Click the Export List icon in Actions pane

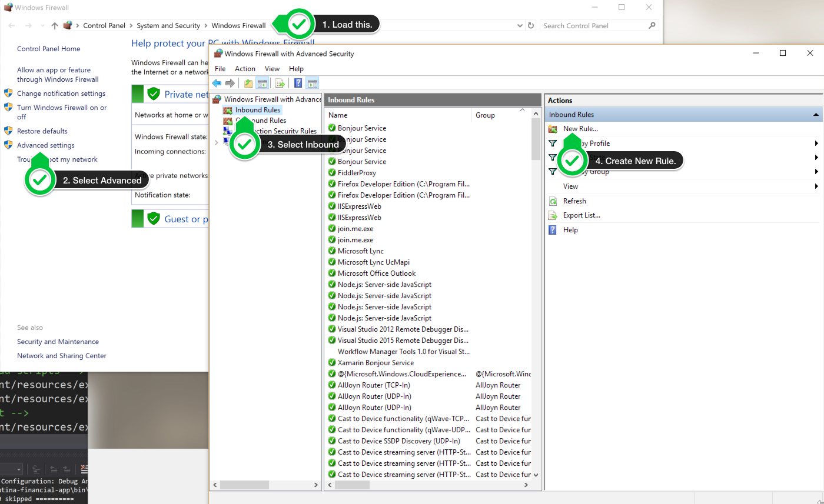[x=553, y=215]
